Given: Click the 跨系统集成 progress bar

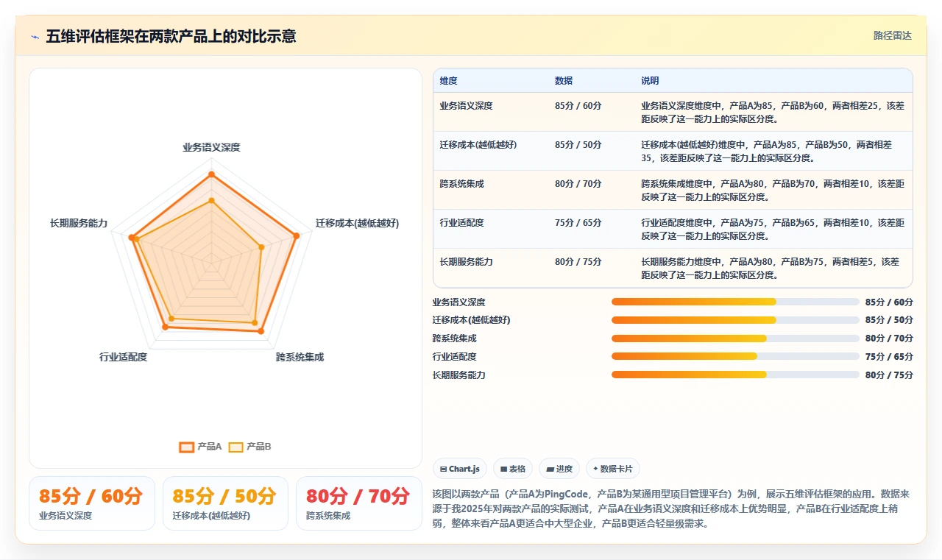Looking at the screenshot, I should 735,339.
